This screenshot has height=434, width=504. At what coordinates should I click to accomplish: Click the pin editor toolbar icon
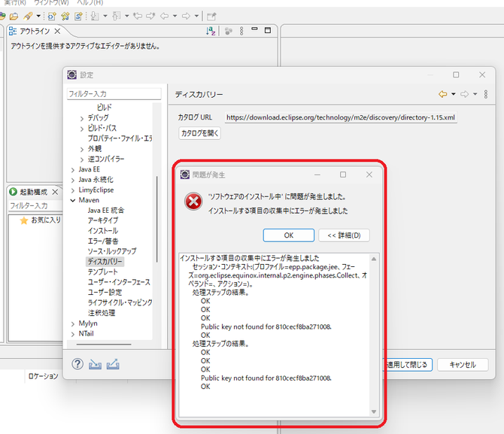point(211,16)
